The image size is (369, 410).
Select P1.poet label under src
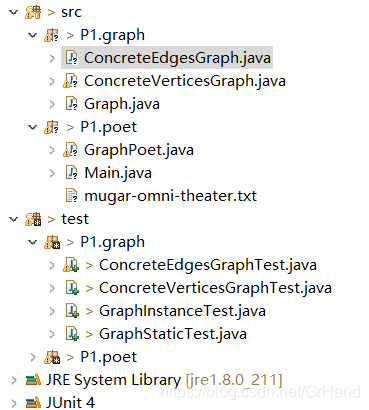coord(109,127)
